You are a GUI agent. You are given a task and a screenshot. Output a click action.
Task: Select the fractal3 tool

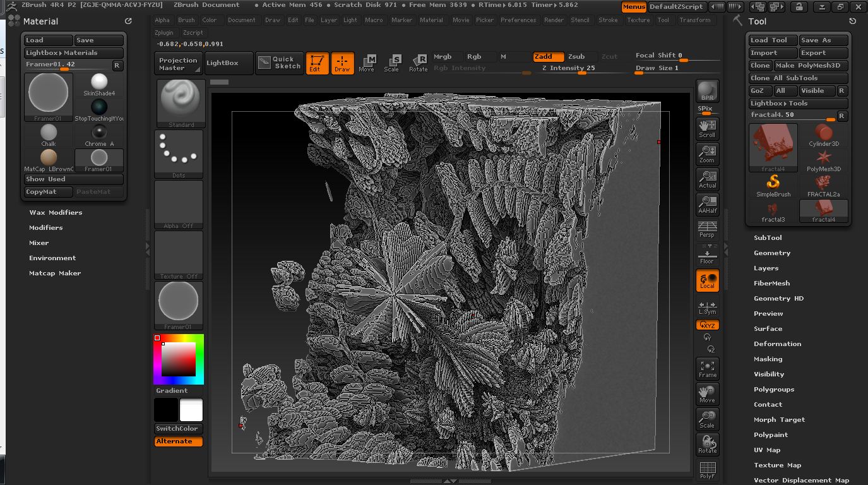[x=773, y=211]
